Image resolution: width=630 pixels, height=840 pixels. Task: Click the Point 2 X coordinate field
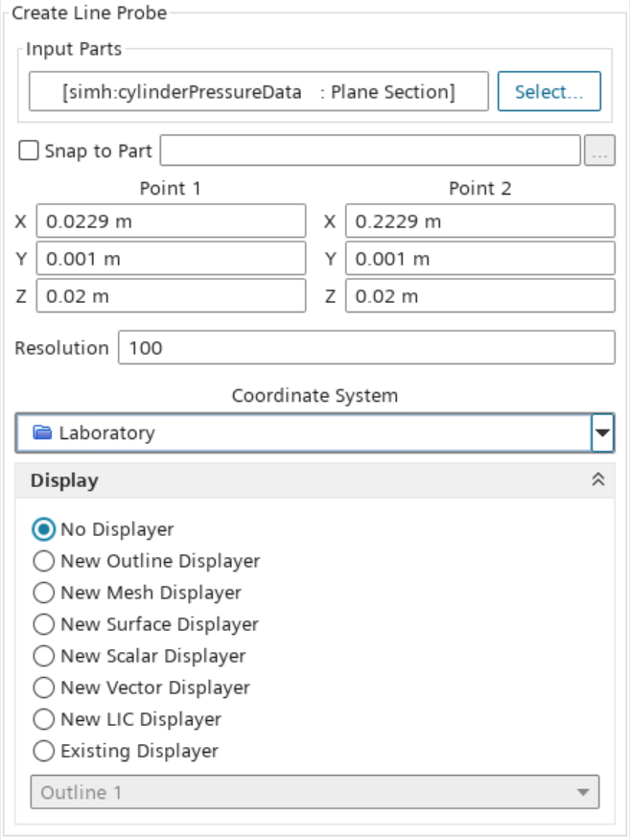(x=479, y=222)
